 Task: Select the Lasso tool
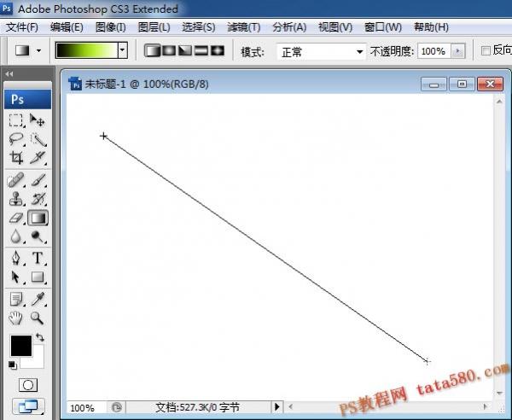[15, 139]
